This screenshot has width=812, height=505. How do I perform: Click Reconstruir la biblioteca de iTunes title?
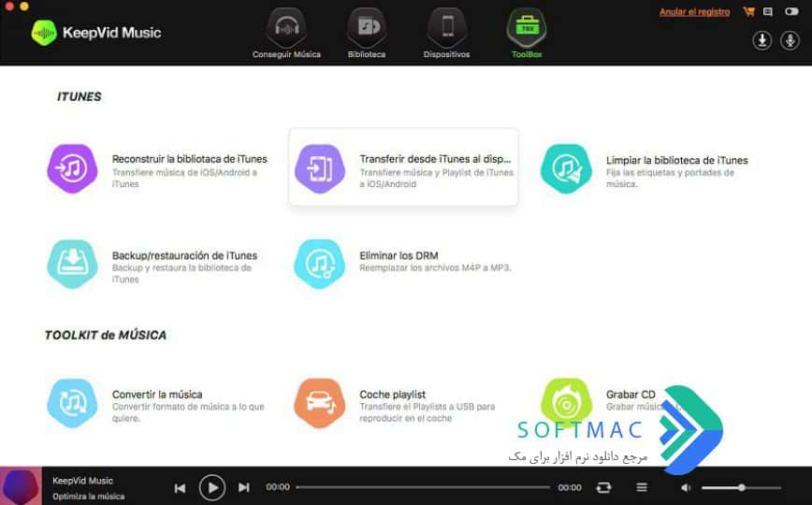click(190, 159)
